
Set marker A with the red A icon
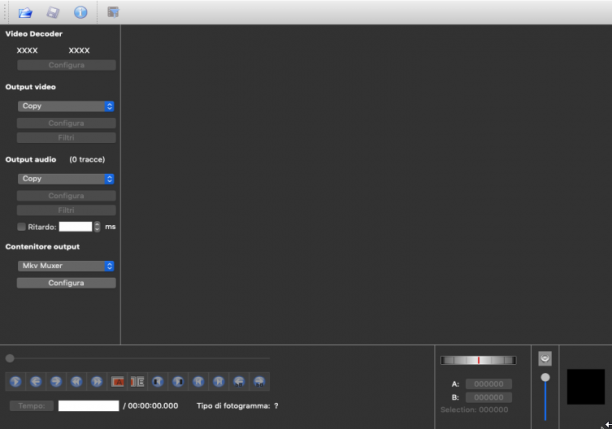click(x=117, y=381)
